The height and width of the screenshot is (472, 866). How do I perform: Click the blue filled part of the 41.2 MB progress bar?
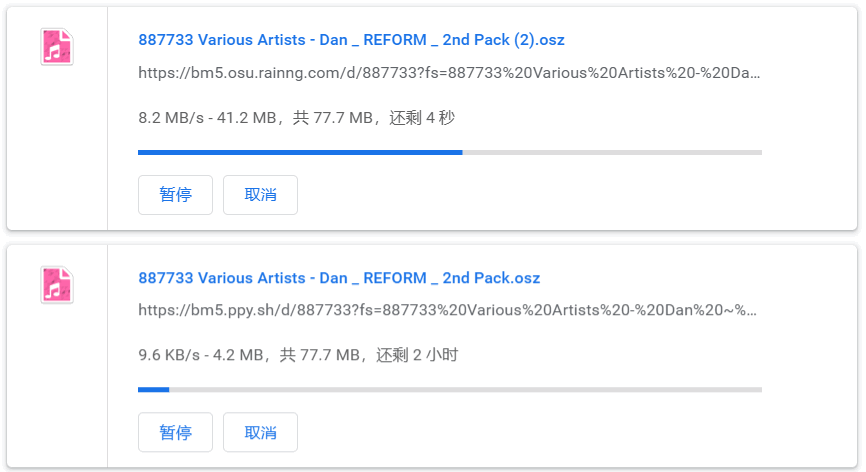click(300, 152)
